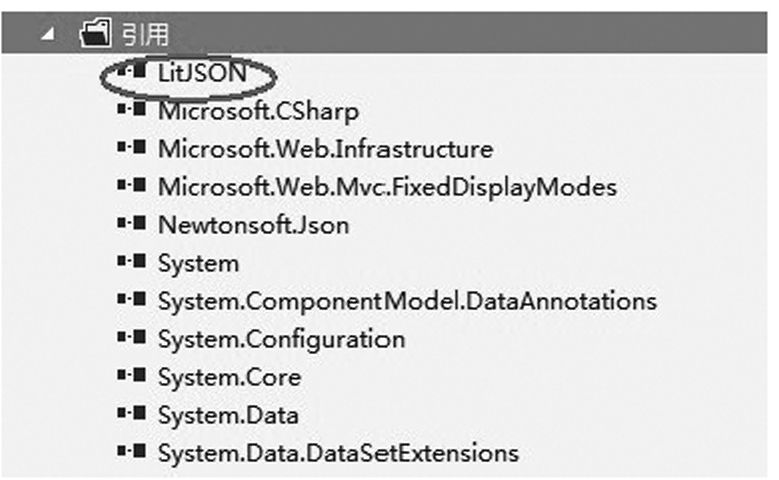Select Microsoft.Web.Infrastructure in the references
The width and height of the screenshot is (779, 480).
pos(325,149)
